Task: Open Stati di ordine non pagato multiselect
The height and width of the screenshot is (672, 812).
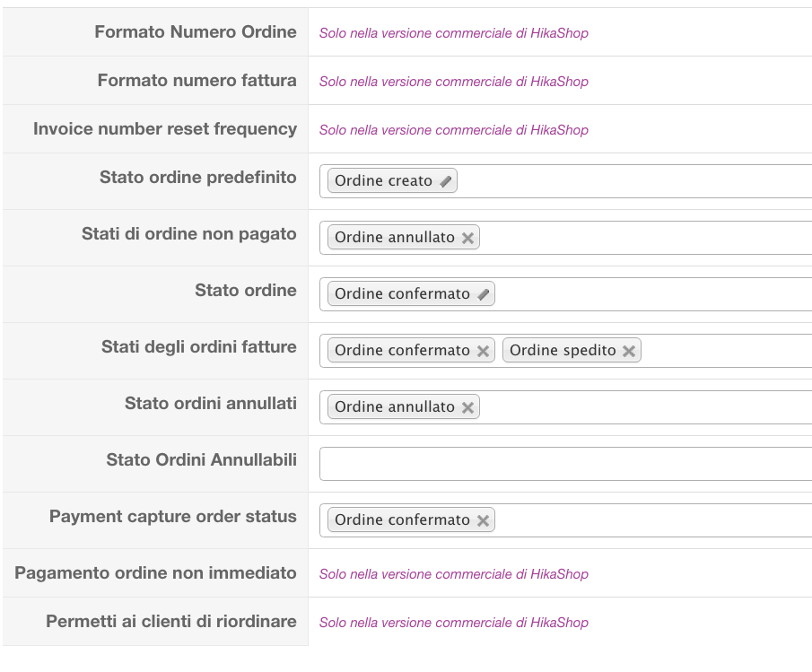Action: click(637, 238)
